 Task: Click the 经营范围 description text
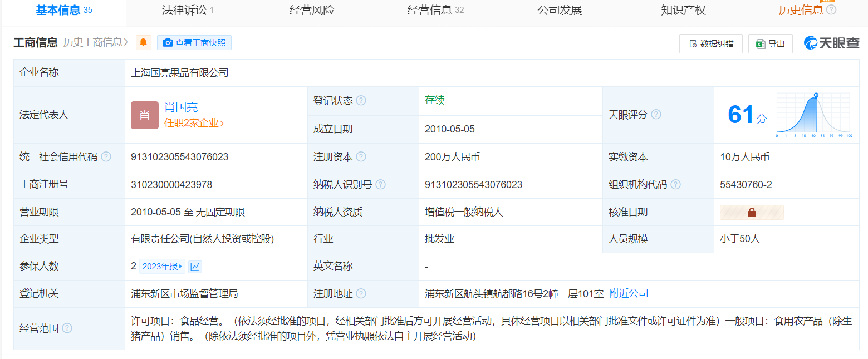coord(491,328)
